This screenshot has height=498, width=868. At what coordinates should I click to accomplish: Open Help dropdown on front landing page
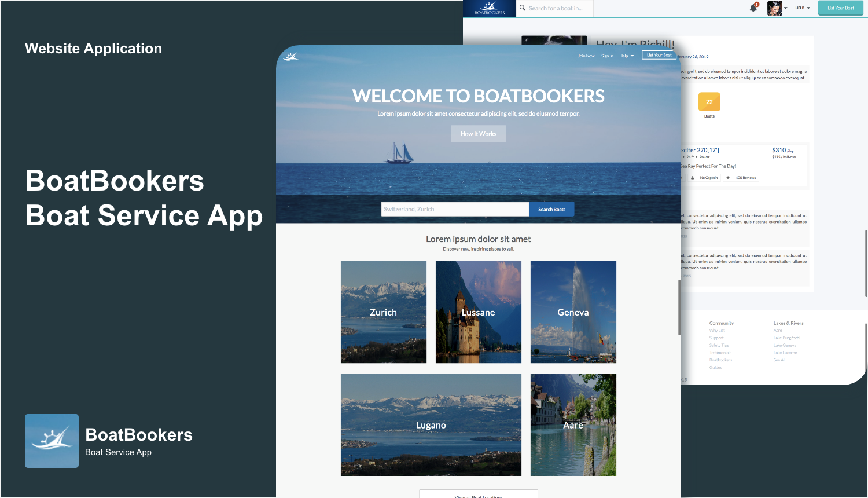627,56
